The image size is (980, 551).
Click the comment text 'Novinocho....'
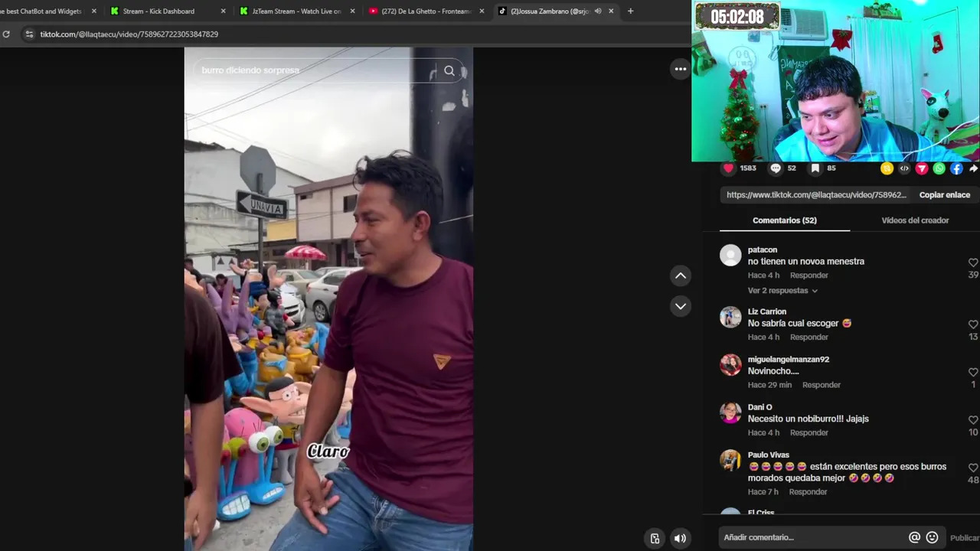coord(773,371)
